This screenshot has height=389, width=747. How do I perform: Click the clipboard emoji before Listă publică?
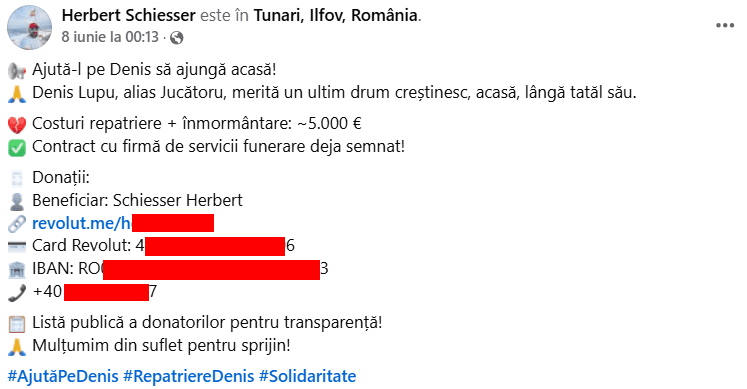pyautogui.click(x=17, y=324)
